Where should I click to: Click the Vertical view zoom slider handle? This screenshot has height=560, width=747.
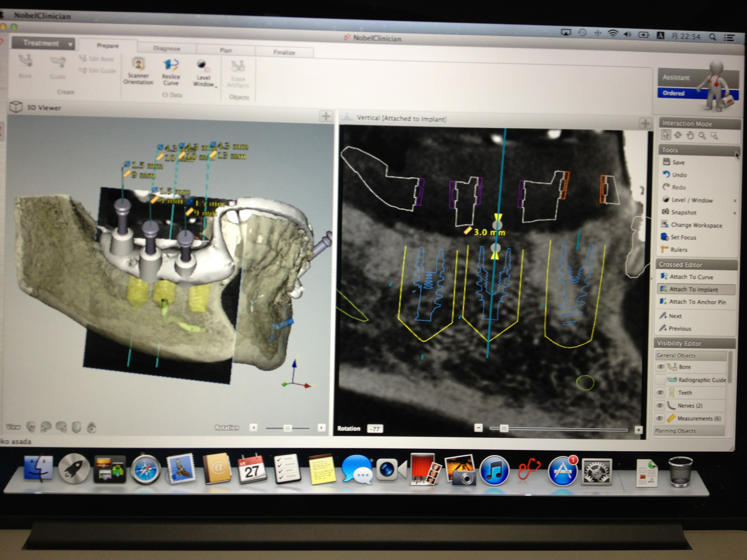click(504, 428)
